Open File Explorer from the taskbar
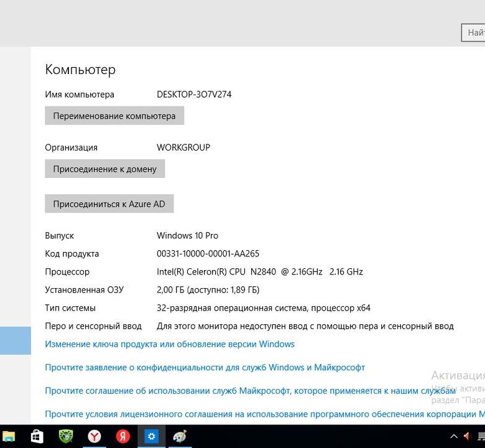The height and width of the screenshot is (448, 485). pyautogui.click(x=9, y=436)
